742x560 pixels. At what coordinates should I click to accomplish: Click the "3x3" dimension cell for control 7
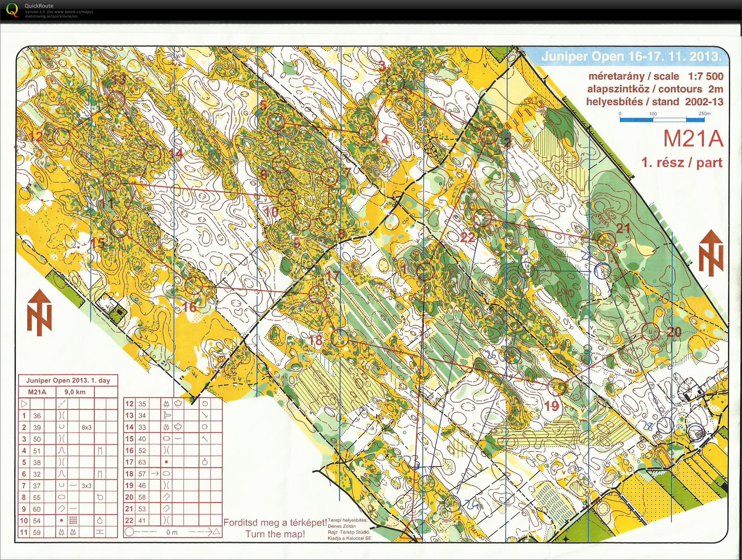pos(87,486)
